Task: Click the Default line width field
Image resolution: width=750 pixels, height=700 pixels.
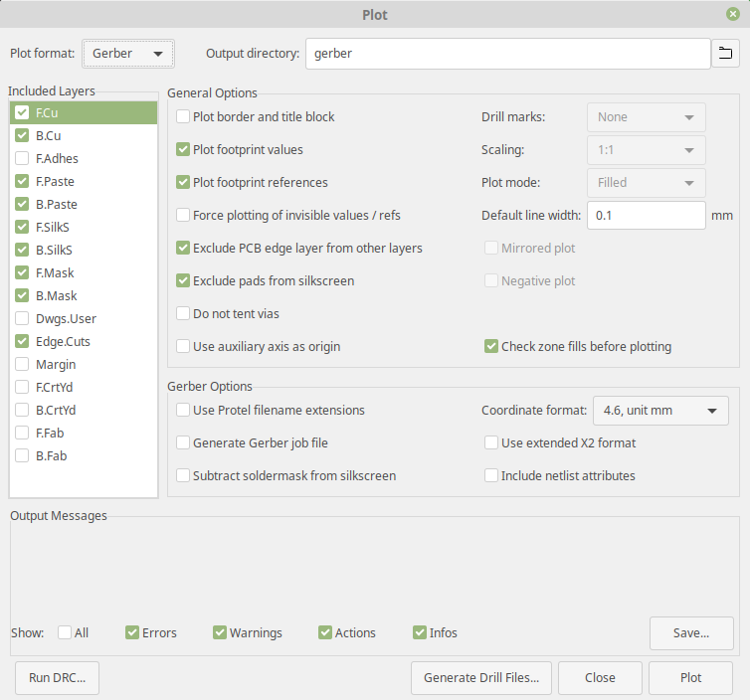Action: coord(646,216)
